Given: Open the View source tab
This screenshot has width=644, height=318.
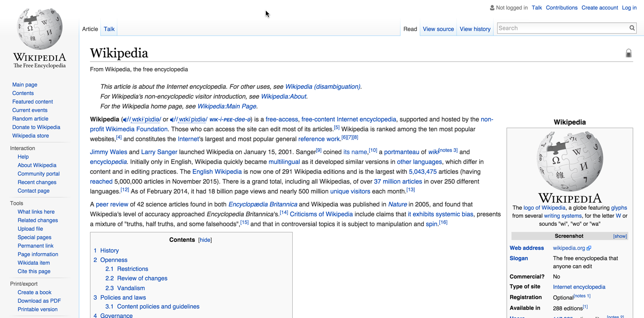Looking at the screenshot, I should 438,29.
